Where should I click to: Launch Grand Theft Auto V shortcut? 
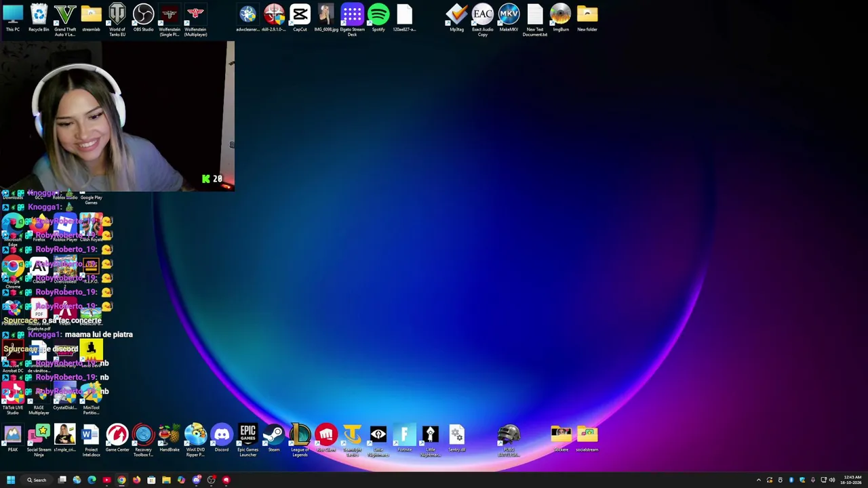[x=65, y=20]
